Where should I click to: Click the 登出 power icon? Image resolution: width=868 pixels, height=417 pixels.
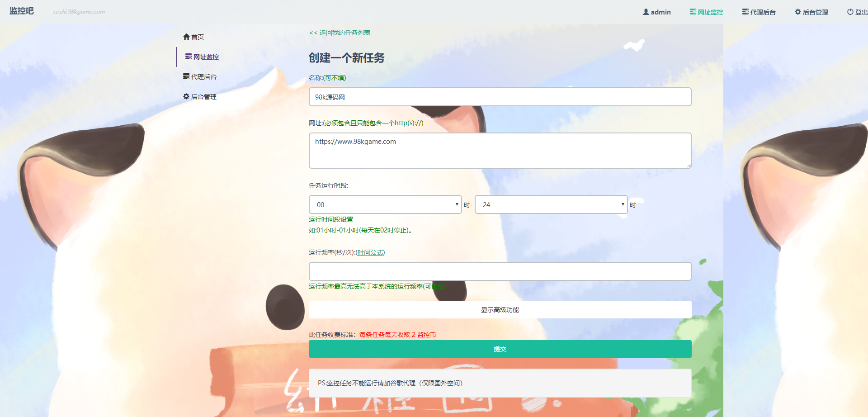(x=850, y=12)
